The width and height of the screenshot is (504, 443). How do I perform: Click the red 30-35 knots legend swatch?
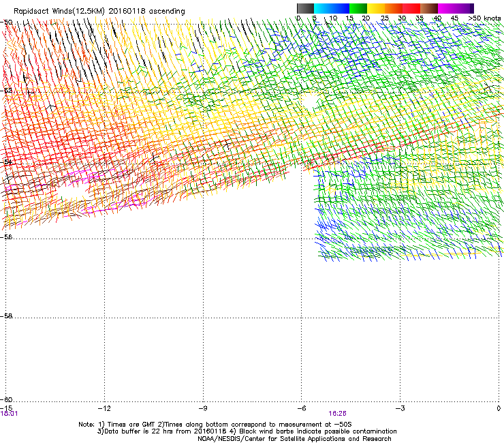coord(411,8)
